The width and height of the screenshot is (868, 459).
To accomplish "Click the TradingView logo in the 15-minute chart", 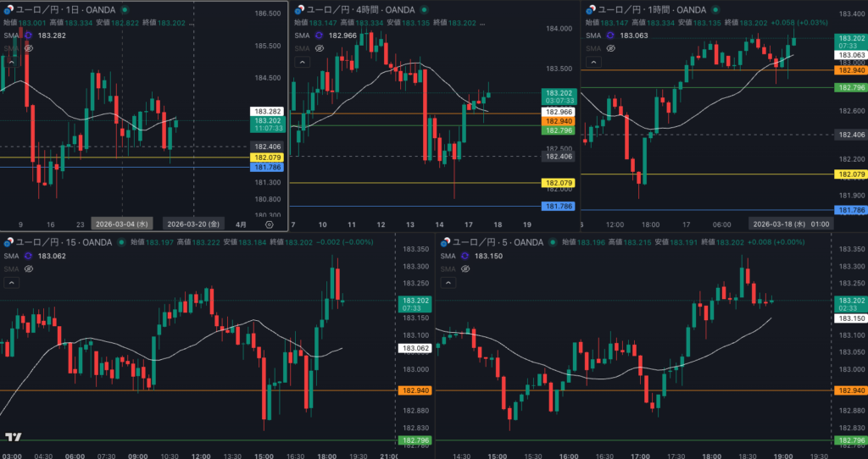I will pos(13,437).
